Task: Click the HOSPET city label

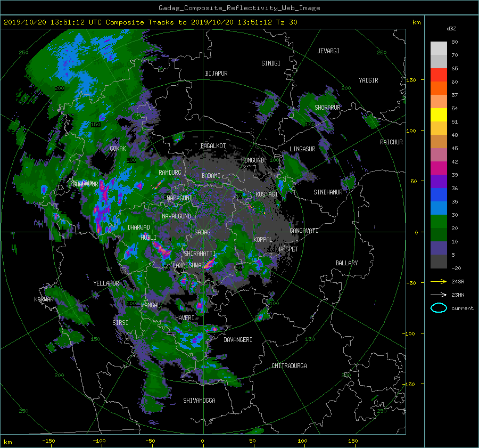Action: 288,249
